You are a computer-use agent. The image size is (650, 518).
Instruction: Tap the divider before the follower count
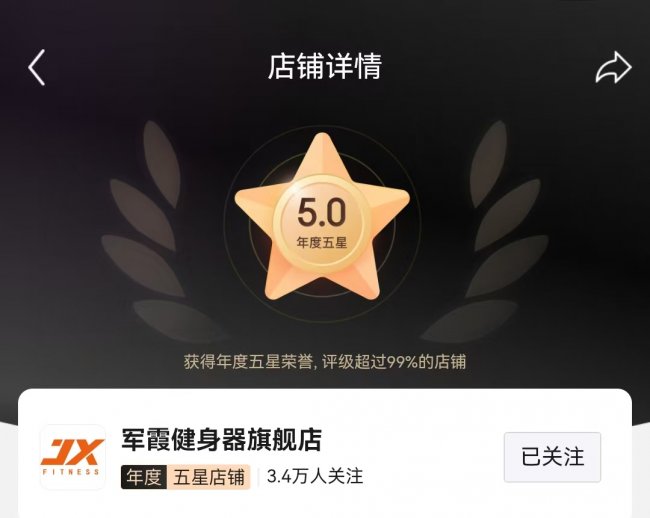[x=258, y=477]
